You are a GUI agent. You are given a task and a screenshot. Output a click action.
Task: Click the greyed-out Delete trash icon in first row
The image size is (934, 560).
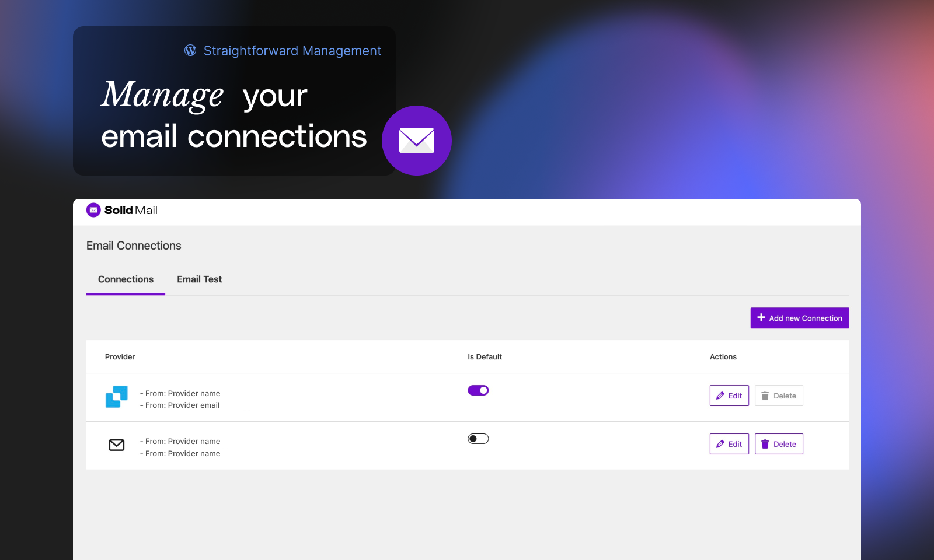pyautogui.click(x=765, y=395)
